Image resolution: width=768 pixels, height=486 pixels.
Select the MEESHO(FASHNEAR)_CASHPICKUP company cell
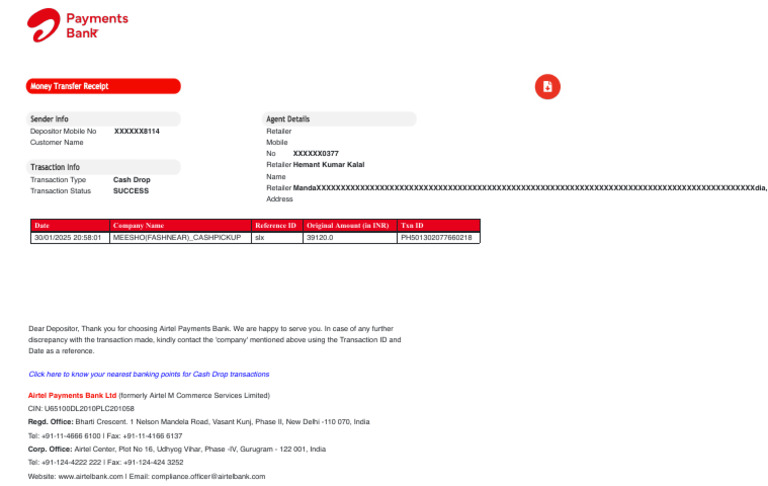coord(180,238)
